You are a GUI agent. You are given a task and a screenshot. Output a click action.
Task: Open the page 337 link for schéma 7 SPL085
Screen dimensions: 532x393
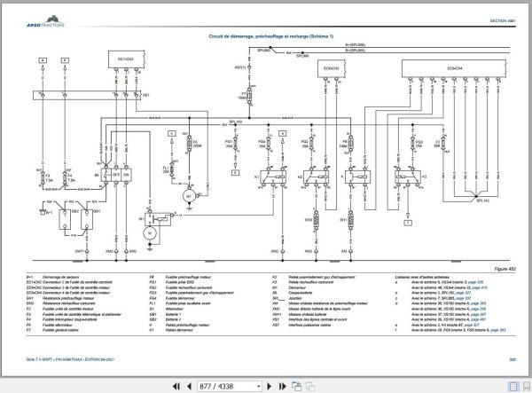click(463, 298)
